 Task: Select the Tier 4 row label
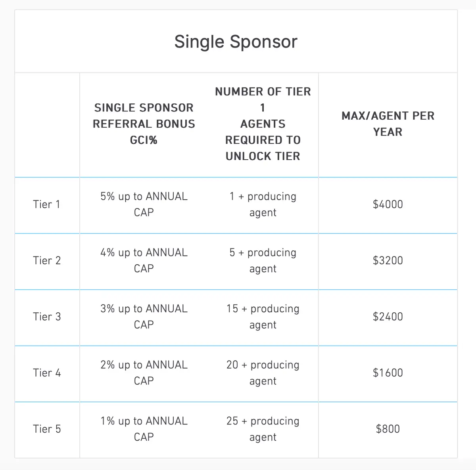[x=47, y=373]
